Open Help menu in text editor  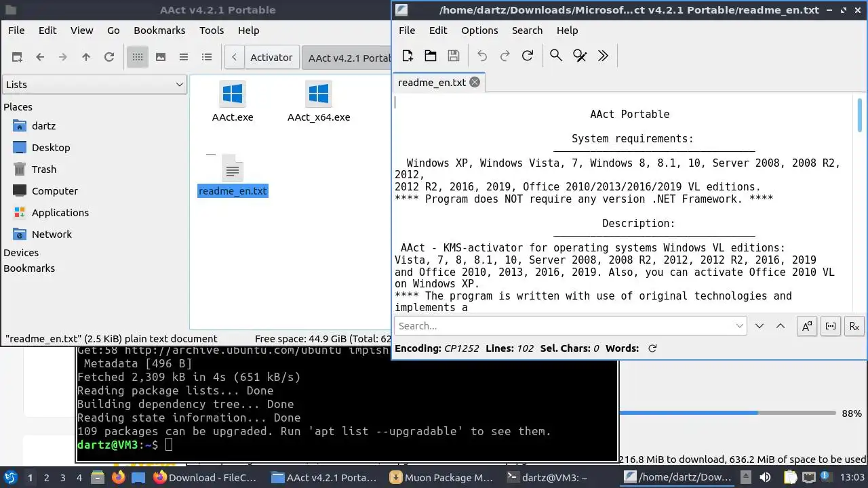567,30
